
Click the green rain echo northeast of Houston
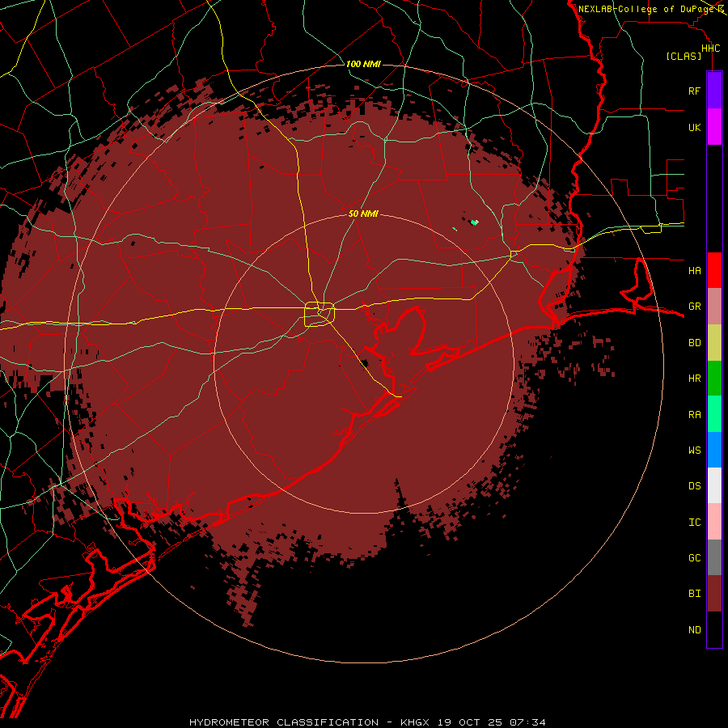473,223
